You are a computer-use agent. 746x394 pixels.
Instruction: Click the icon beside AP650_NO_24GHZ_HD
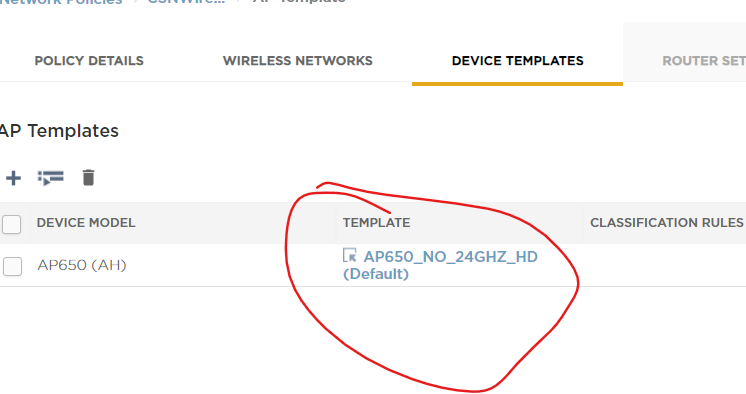(x=350, y=256)
